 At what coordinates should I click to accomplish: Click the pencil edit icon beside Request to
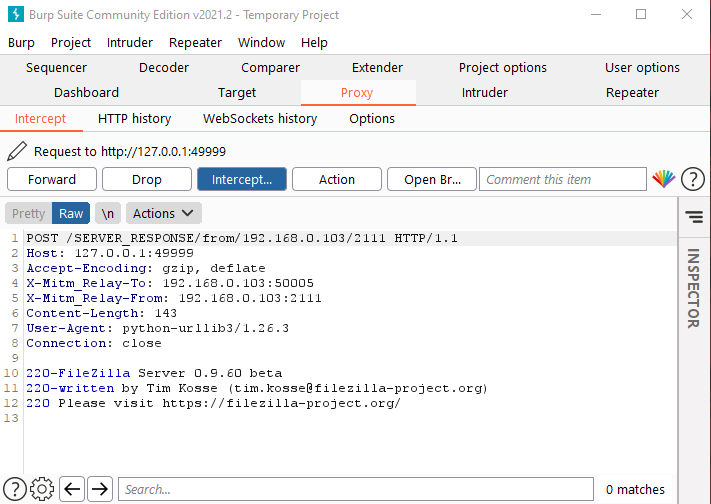pos(17,152)
